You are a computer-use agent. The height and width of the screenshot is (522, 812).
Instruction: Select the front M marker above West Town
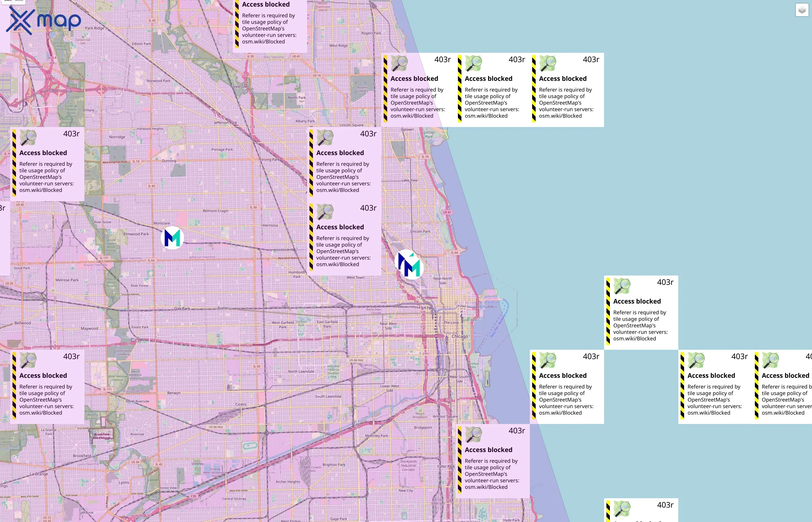pyautogui.click(x=412, y=268)
